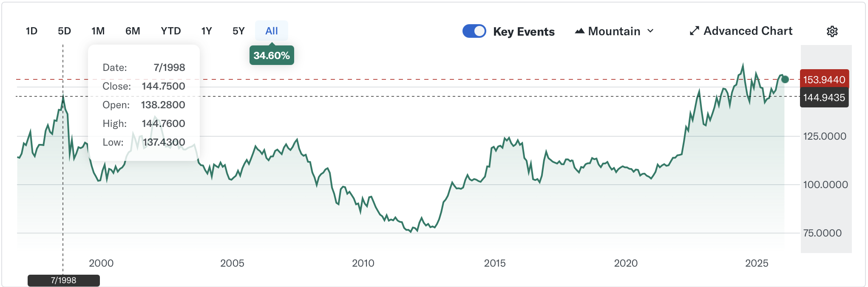Screen dimensions: 868x287
Task: Open chart settings gear icon
Action: click(x=832, y=31)
